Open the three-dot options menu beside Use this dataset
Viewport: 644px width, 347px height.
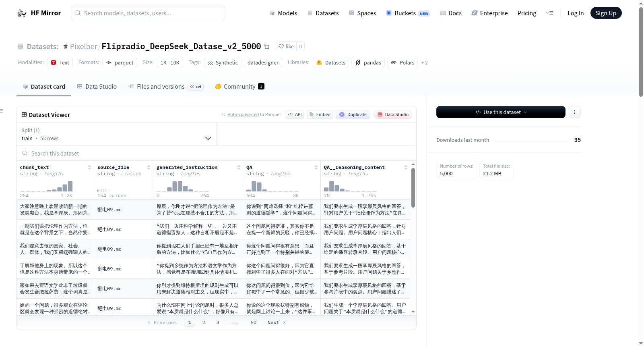575,112
